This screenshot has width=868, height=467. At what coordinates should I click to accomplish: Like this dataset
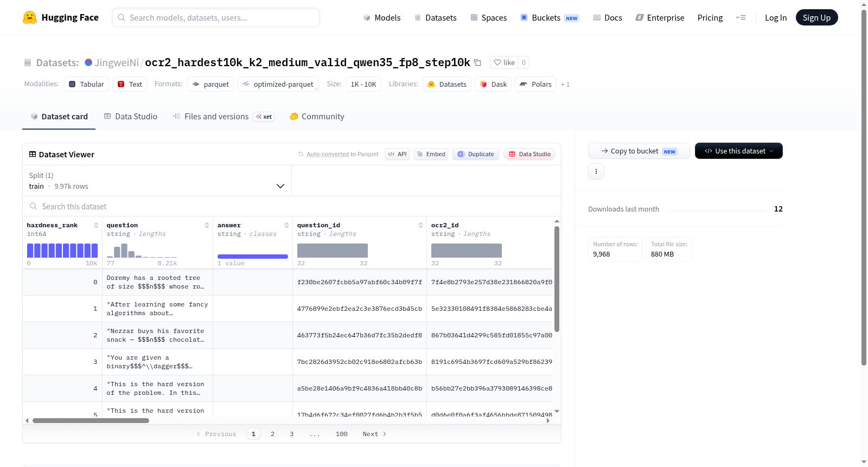point(505,62)
